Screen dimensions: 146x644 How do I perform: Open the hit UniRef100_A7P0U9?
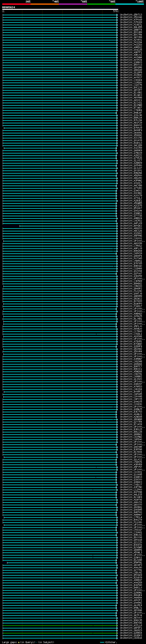click(131, 20)
